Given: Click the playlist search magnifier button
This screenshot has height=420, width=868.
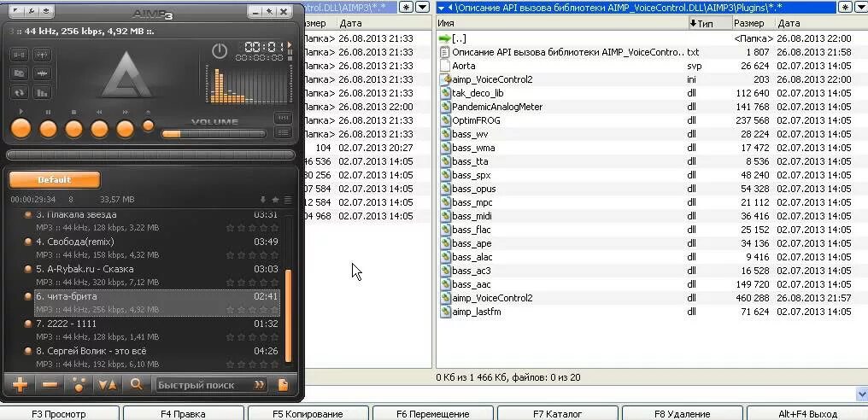Looking at the screenshot, I should coord(136,385).
